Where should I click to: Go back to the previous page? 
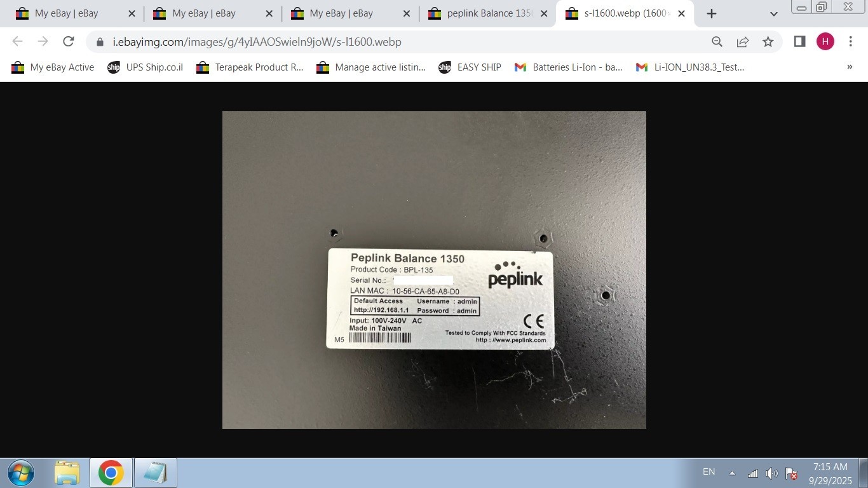[x=17, y=41]
